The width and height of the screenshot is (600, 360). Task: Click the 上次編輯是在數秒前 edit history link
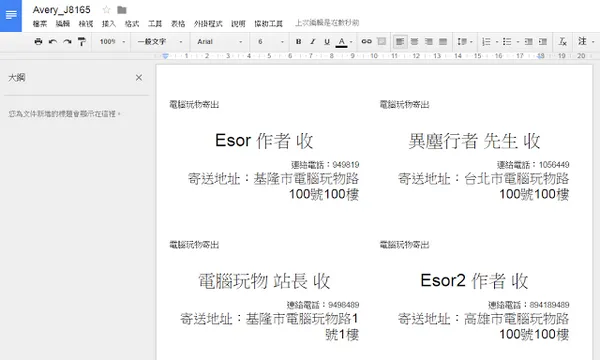[327, 23]
